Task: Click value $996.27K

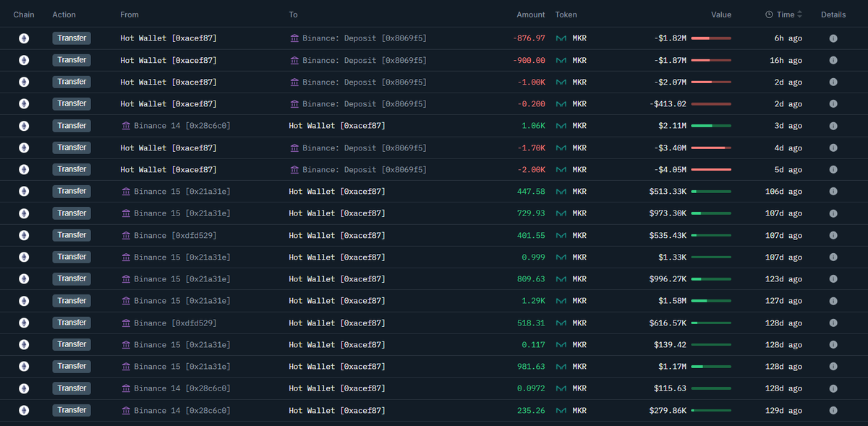Action: (x=668, y=279)
